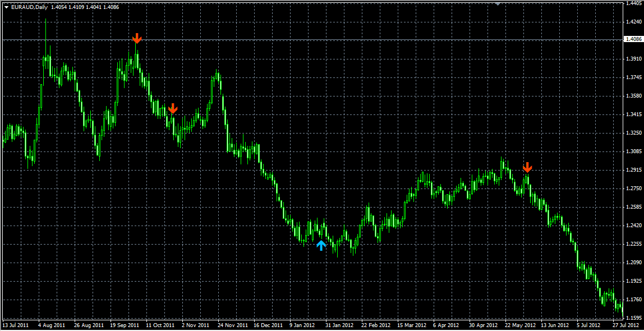Click the 16 Dec 2011 date label
Screen dimensions: 644x331
pos(268,325)
